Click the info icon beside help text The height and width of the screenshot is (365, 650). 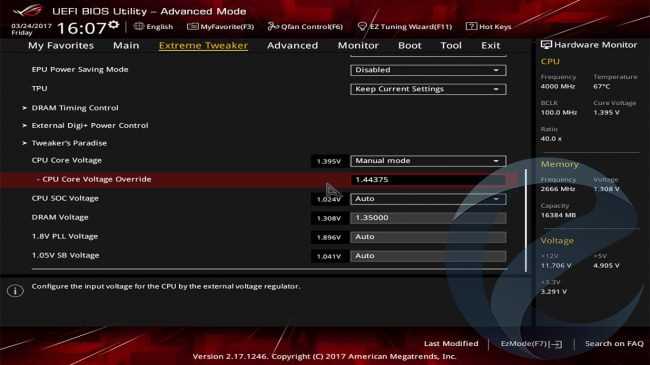15,291
